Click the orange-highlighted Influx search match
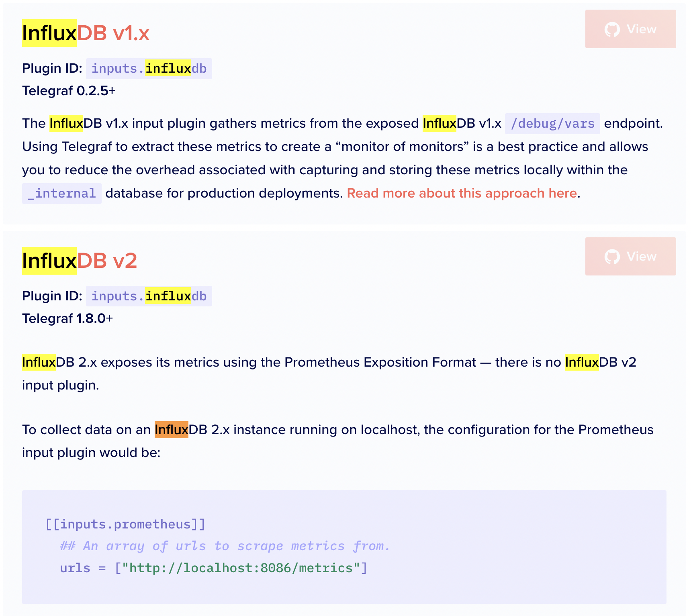The height and width of the screenshot is (616, 691). click(172, 430)
